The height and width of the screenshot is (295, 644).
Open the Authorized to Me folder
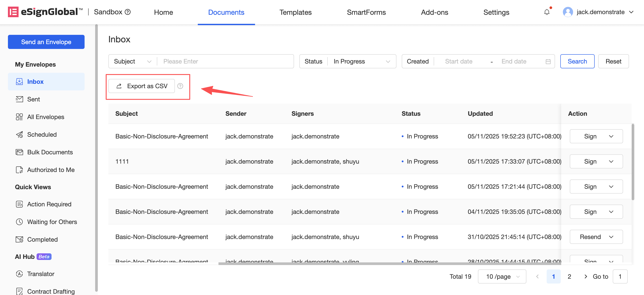[x=51, y=170]
